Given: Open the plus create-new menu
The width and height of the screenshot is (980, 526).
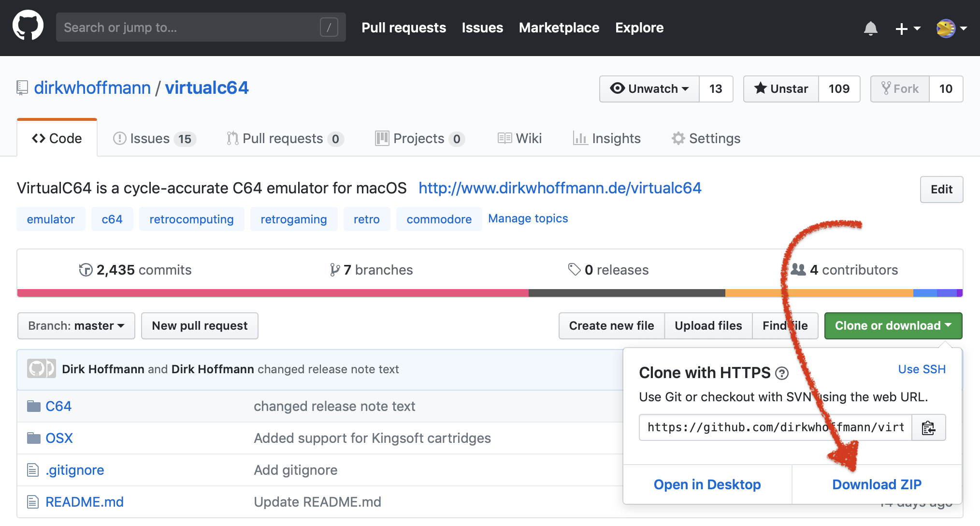Looking at the screenshot, I should click(908, 29).
